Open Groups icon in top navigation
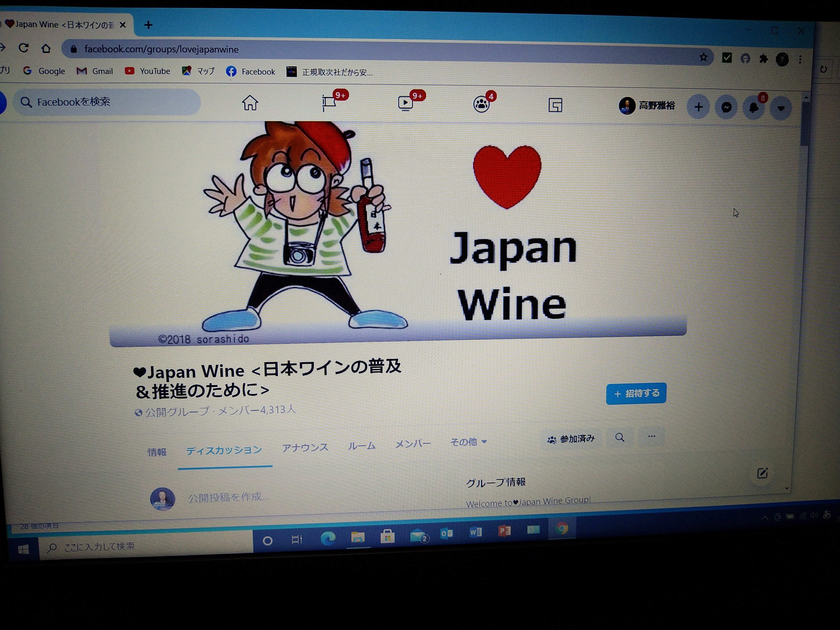Screen dimensions: 840x630 tap(481, 104)
